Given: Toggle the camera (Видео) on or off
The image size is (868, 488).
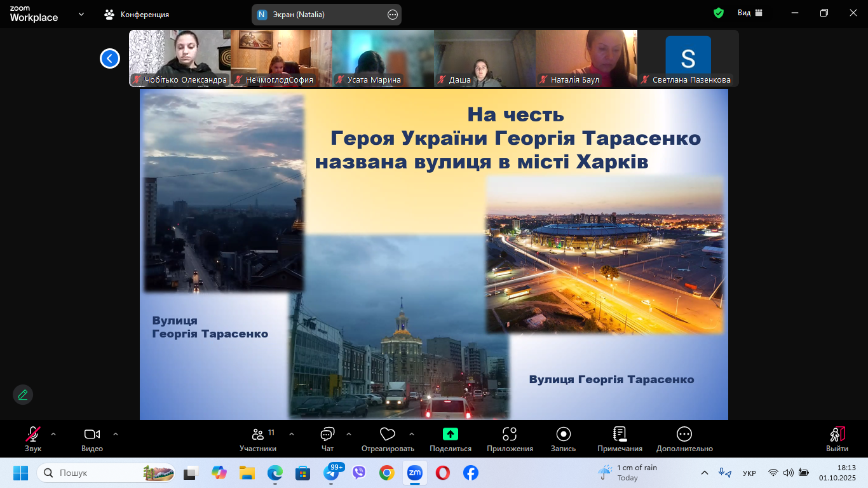Looking at the screenshot, I should [x=92, y=435].
